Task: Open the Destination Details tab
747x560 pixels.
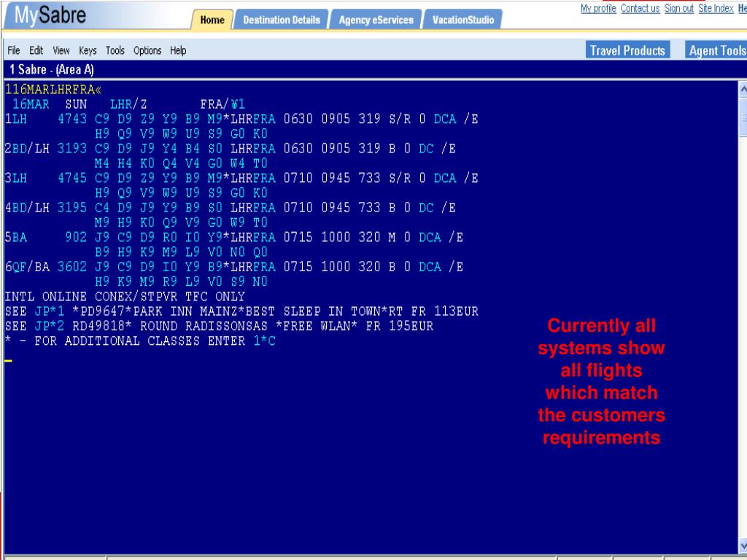Action: pos(282,20)
